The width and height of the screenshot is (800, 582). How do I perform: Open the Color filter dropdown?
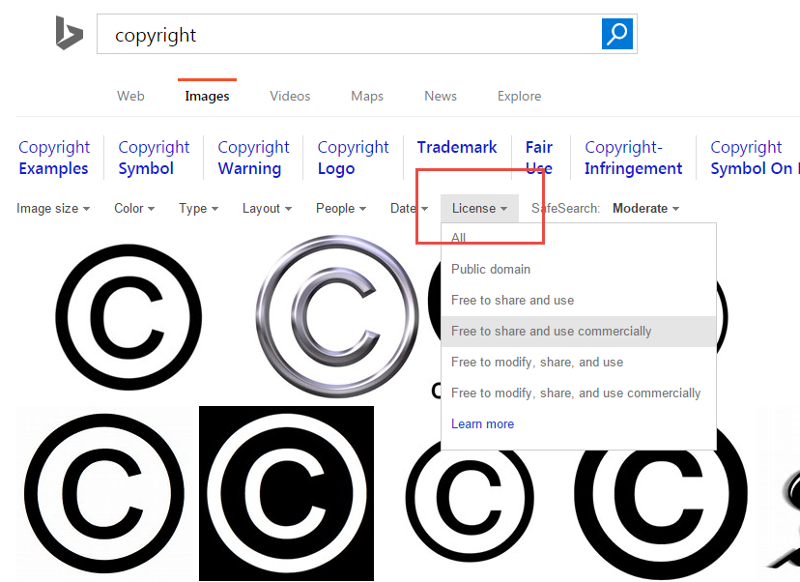click(134, 209)
